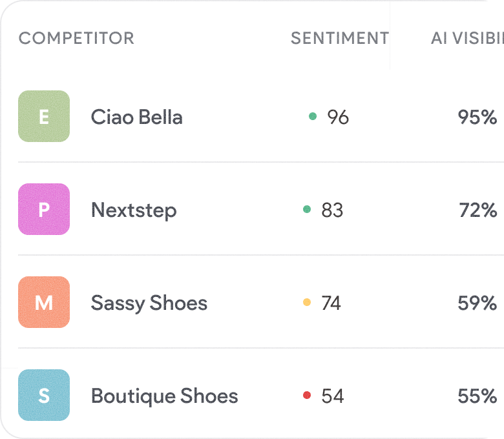Sort by the AI VISIBILITY column header
This screenshot has height=439, width=504.
pos(467,38)
